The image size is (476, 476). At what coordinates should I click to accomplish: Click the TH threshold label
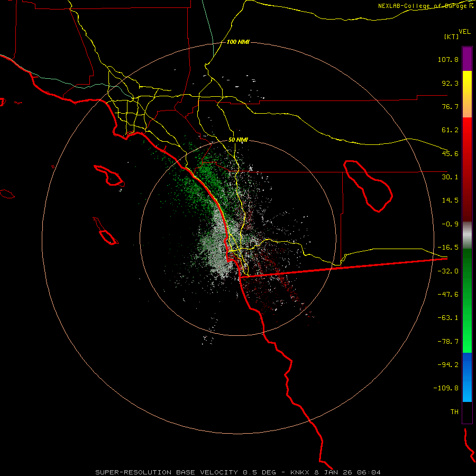click(x=454, y=411)
